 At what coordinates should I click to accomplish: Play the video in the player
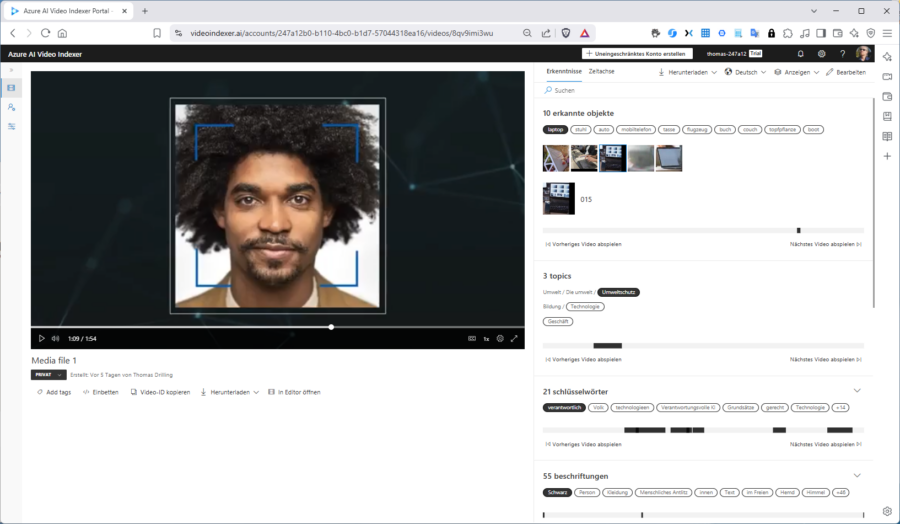(41, 339)
